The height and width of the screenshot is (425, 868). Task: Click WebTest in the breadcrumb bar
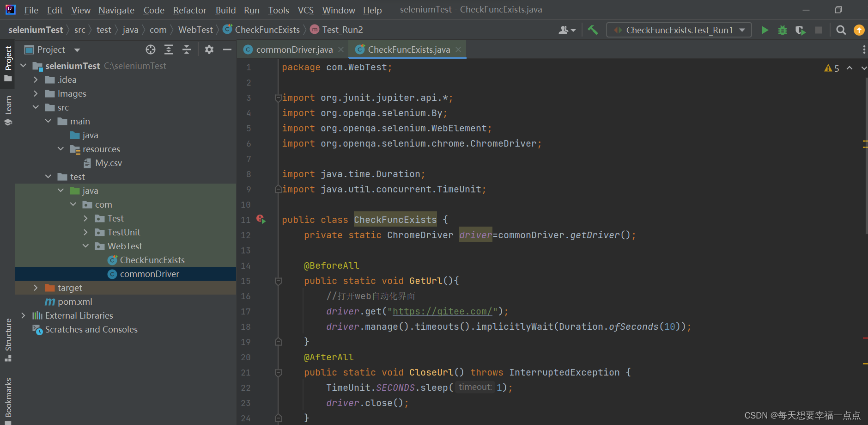195,30
